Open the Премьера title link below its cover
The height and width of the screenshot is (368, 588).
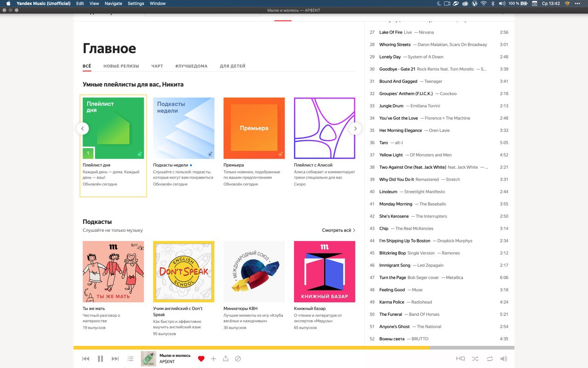(234, 165)
